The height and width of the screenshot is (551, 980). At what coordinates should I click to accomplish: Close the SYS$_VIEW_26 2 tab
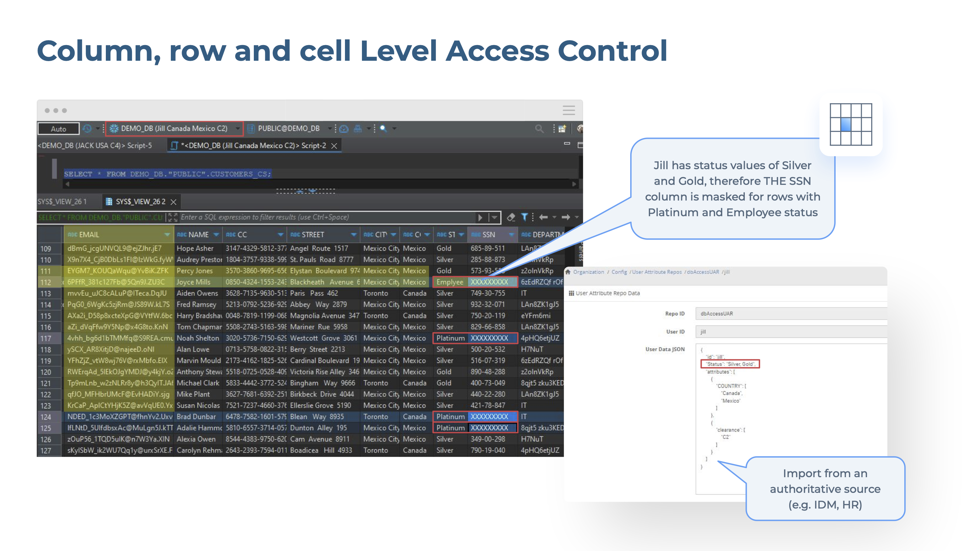(x=173, y=202)
